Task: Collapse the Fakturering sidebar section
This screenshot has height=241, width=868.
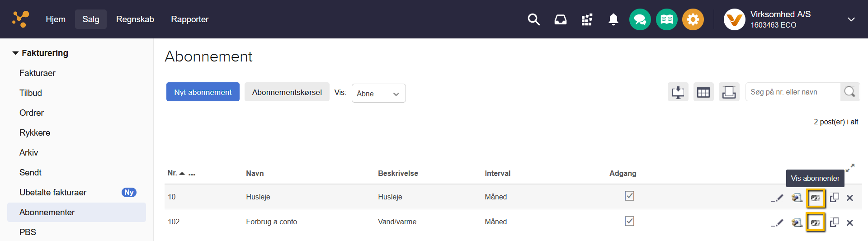Action: [16, 53]
